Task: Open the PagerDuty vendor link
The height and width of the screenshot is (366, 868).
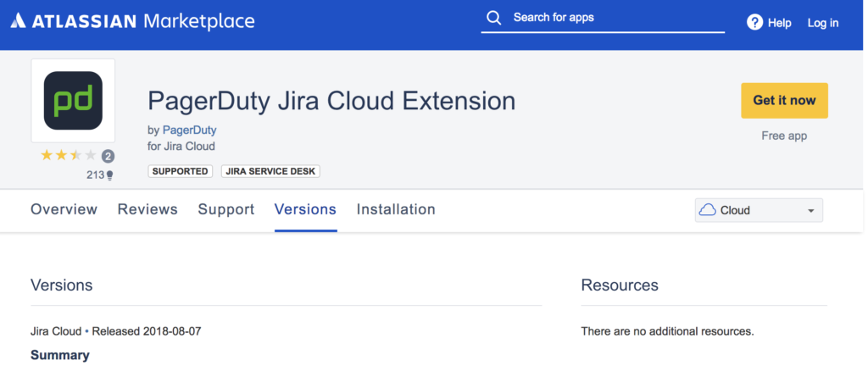Action: point(189,130)
